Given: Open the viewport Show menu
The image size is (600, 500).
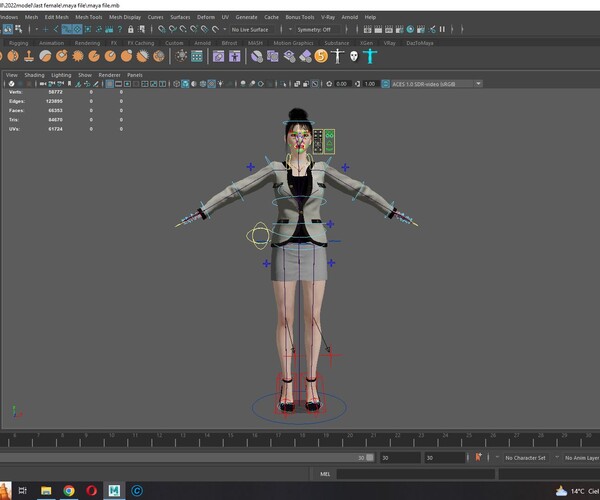Looking at the screenshot, I should pyautogui.click(x=85, y=75).
